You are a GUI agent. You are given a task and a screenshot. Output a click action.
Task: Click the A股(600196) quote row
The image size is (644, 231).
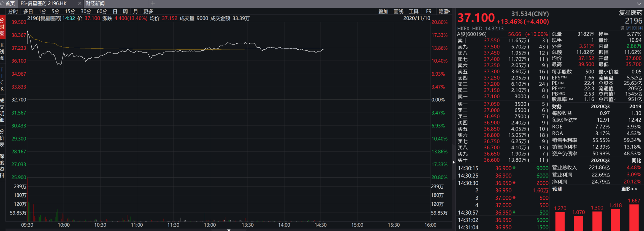point(503,34)
